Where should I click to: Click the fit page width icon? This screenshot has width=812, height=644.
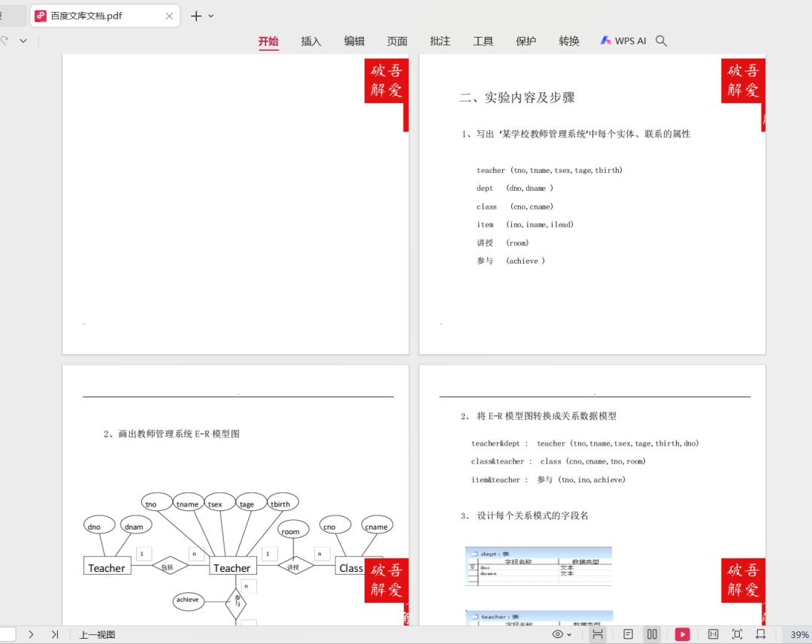[x=761, y=634]
